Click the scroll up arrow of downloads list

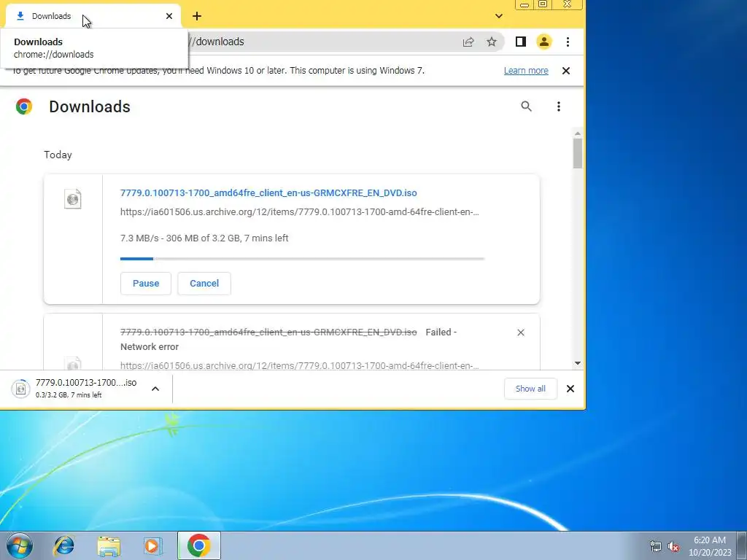pyautogui.click(x=578, y=134)
